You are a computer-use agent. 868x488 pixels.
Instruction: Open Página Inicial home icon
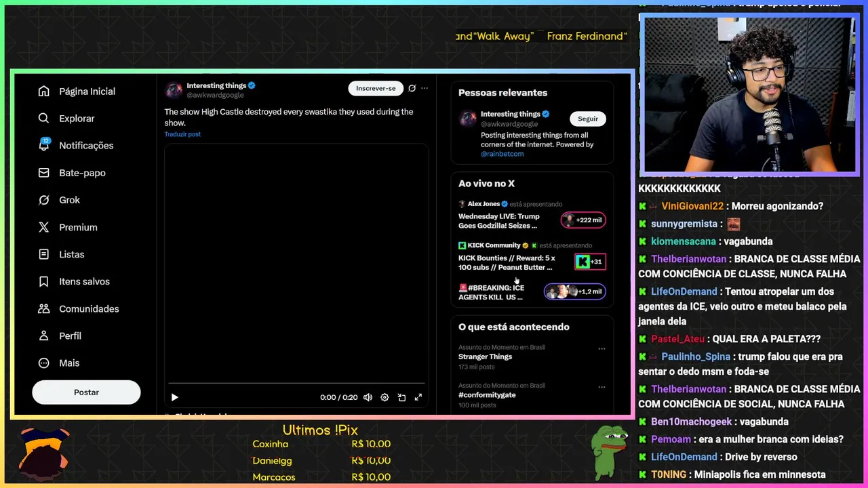(x=44, y=91)
